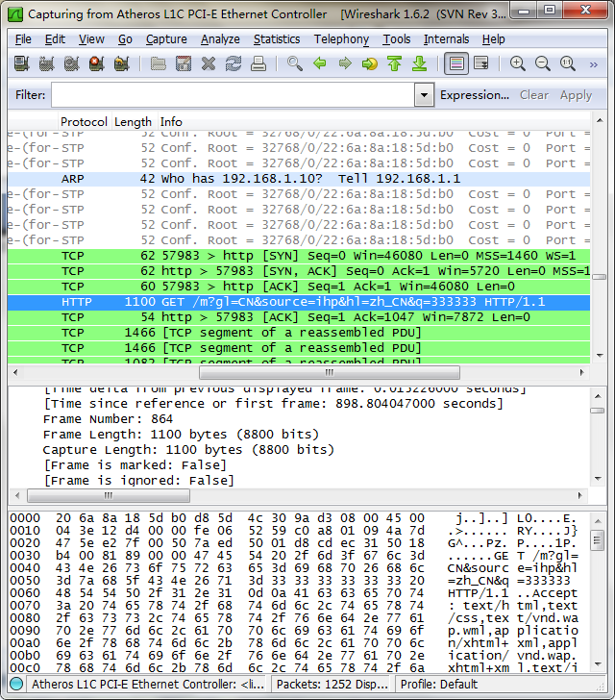The width and height of the screenshot is (615, 700).
Task: Click the packet list vertical scrollbar thumb
Action: tap(599, 277)
